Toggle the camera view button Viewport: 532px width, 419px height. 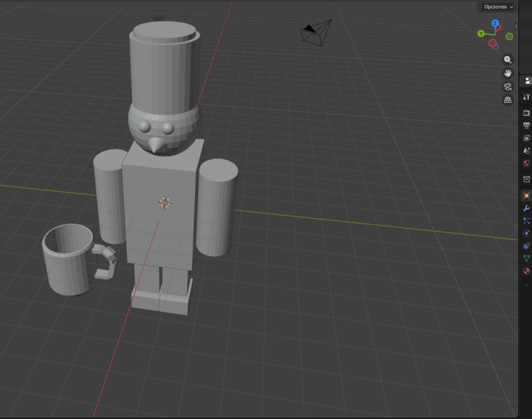[508, 87]
